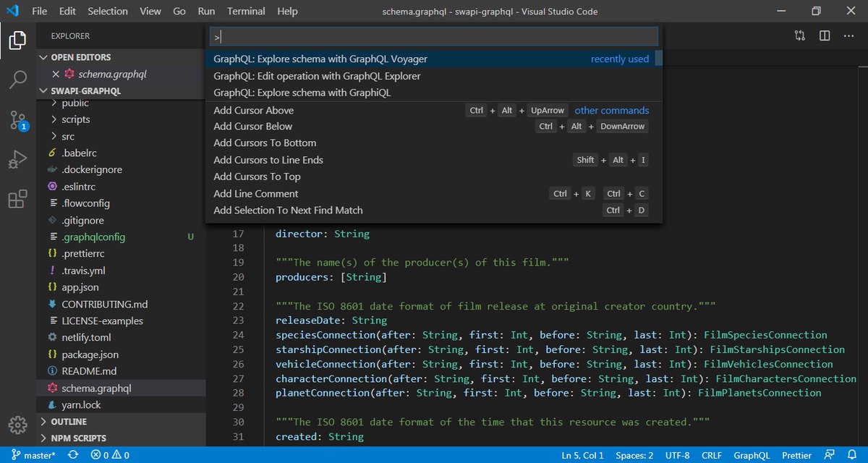Screen dimensions: 868x463
Task: Change file encoding UTF-8
Action: pyautogui.click(x=678, y=455)
